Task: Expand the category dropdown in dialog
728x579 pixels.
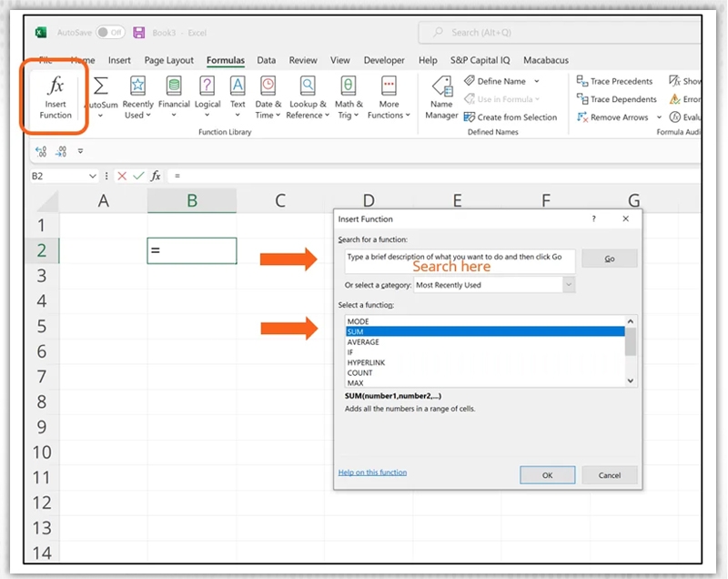Action: click(569, 285)
